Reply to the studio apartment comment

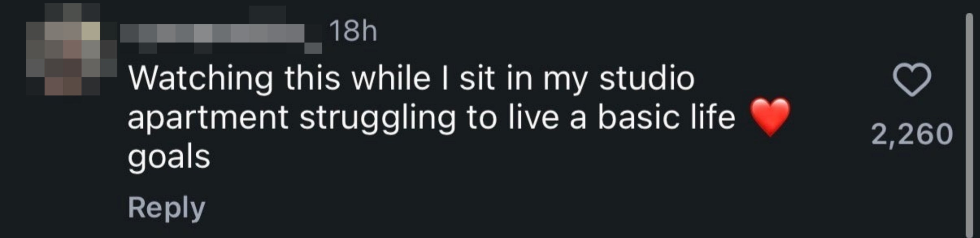(166, 208)
